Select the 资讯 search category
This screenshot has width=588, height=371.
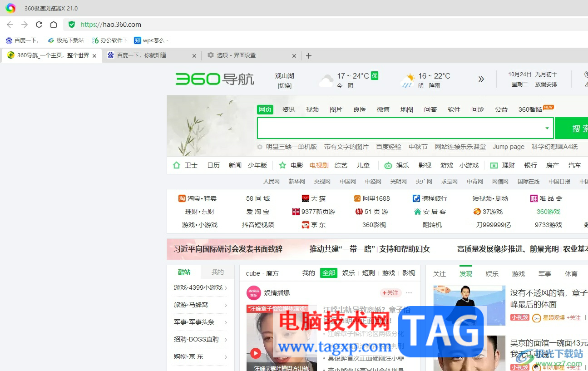(x=289, y=109)
